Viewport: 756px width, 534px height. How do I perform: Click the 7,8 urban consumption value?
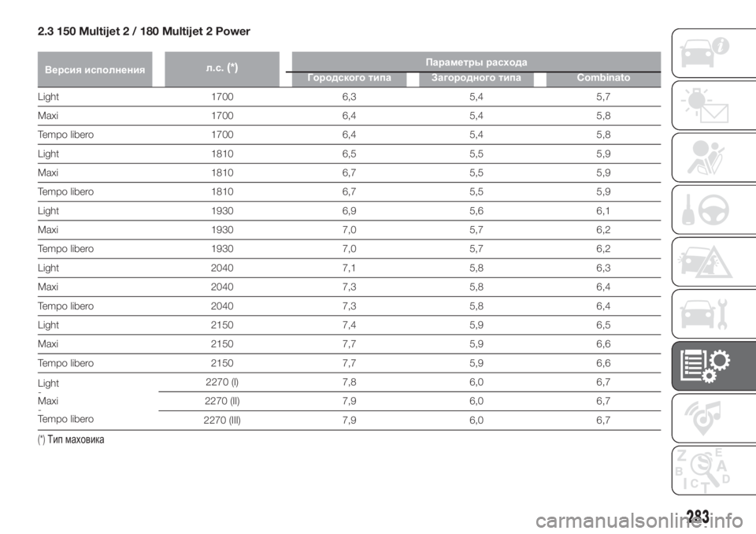coord(349,382)
